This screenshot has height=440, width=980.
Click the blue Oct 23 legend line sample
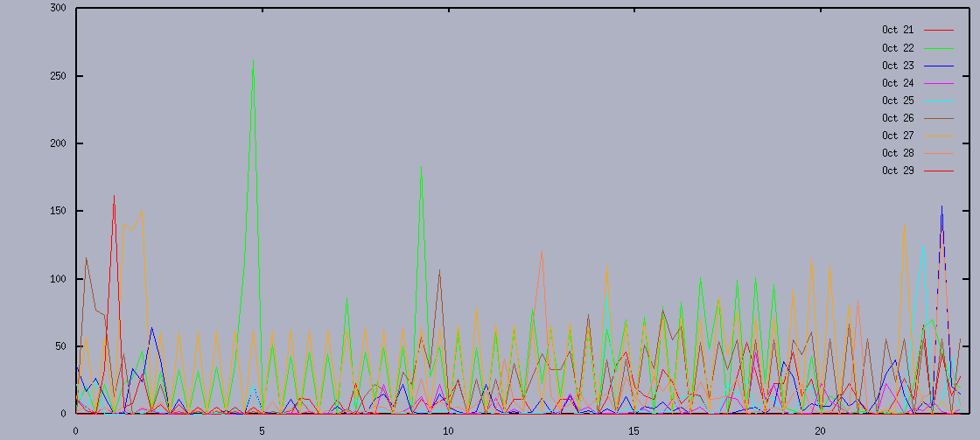click(938, 66)
